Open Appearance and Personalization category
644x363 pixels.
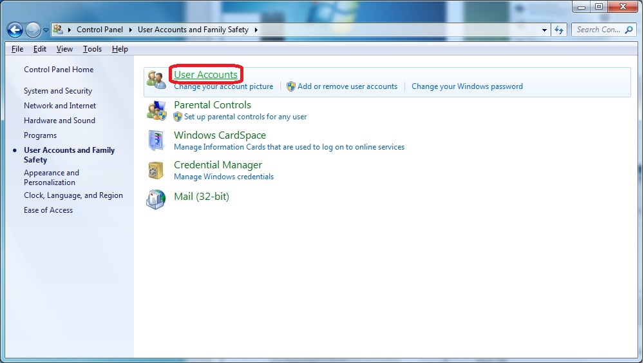click(52, 177)
